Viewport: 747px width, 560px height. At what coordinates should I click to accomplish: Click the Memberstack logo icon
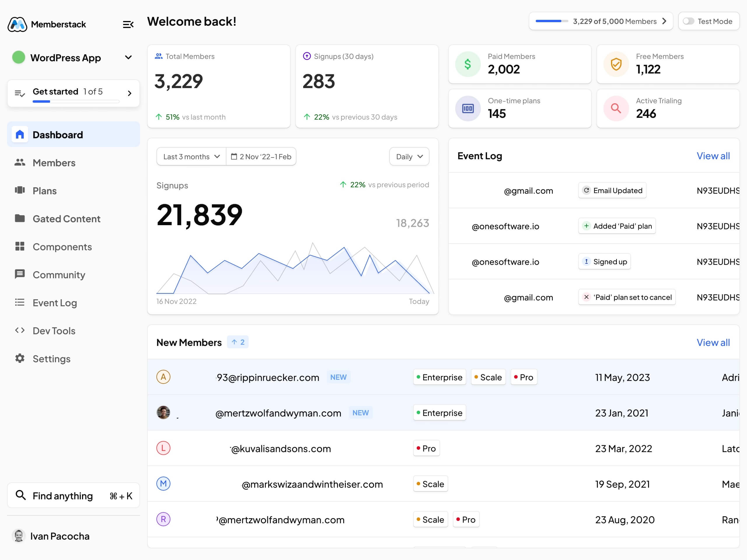coord(17,24)
